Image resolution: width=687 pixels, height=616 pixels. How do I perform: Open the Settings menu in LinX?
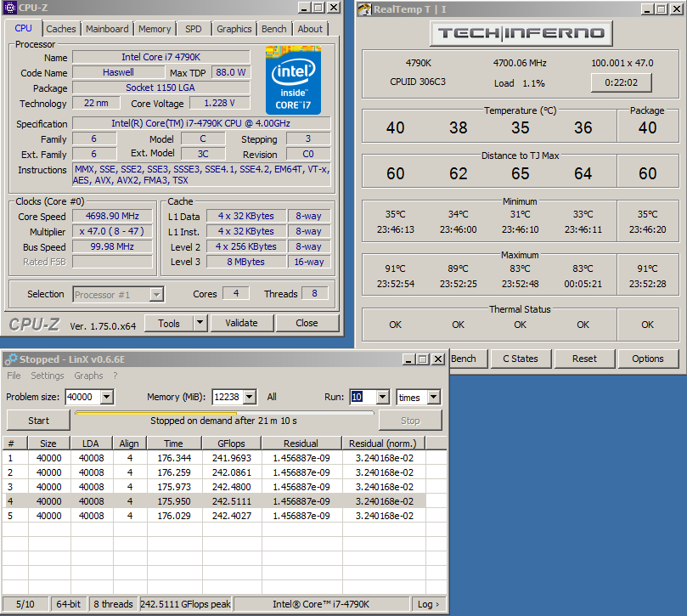pyautogui.click(x=48, y=376)
